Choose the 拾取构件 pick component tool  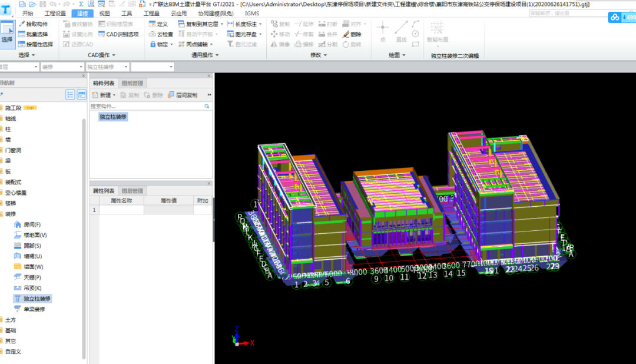pyautogui.click(x=33, y=24)
